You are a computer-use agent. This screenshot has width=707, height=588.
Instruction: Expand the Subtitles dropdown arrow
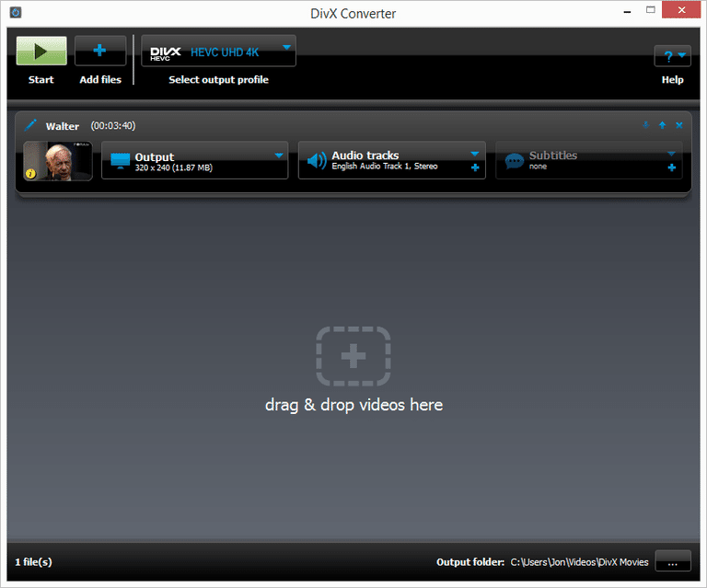[671, 154]
